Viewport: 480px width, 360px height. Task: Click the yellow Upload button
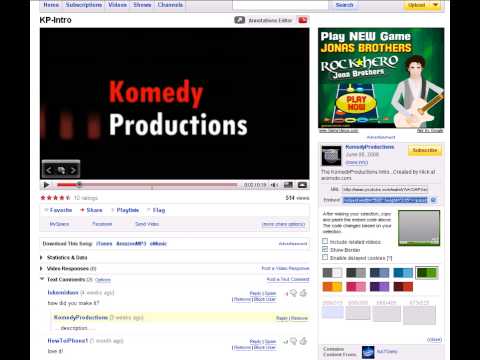click(417, 5)
